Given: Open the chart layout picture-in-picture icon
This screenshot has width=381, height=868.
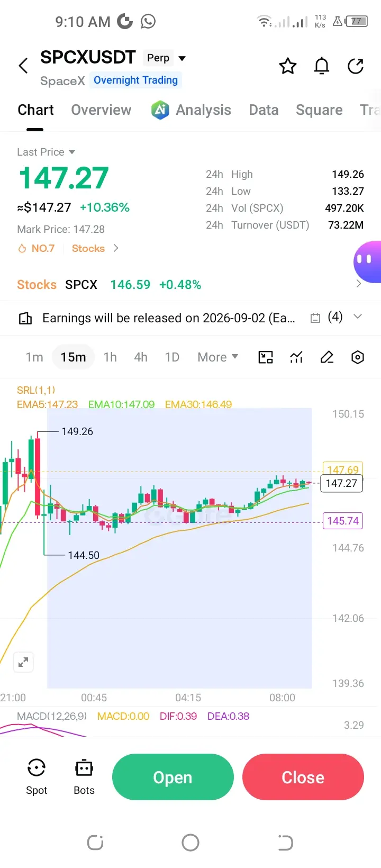Looking at the screenshot, I should click(x=266, y=357).
